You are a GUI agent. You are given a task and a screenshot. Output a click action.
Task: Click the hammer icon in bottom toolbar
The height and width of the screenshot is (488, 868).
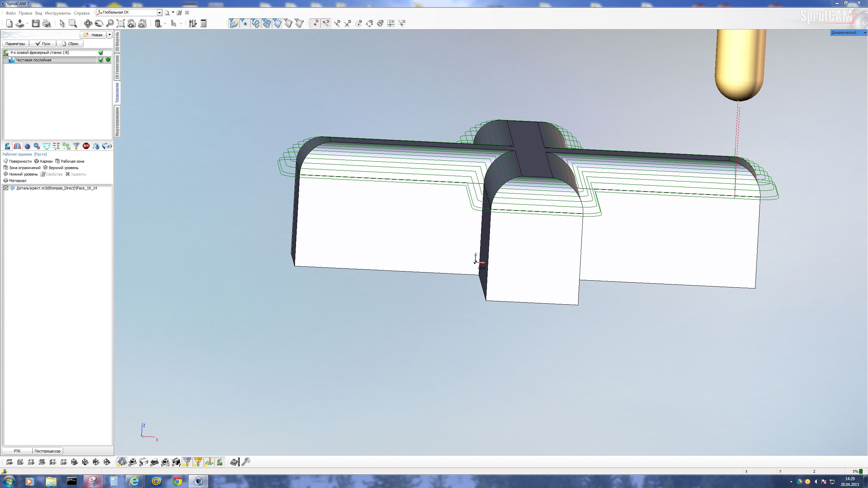(246, 462)
